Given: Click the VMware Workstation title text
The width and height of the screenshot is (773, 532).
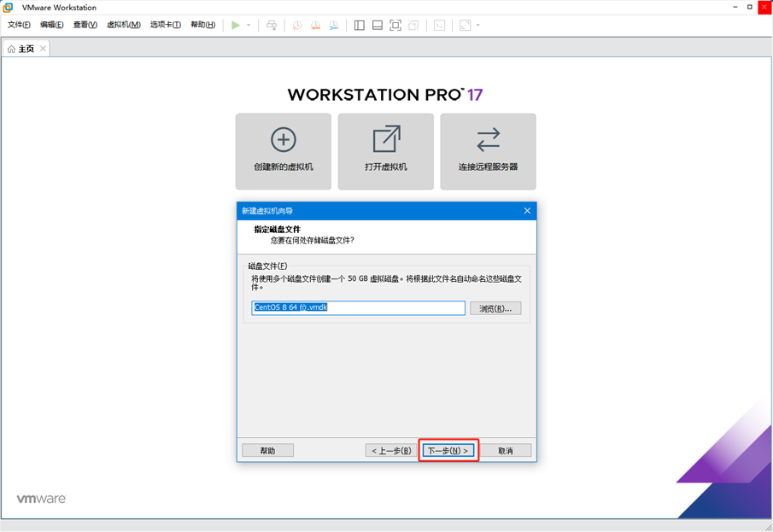Looking at the screenshot, I should [x=59, y=8].
